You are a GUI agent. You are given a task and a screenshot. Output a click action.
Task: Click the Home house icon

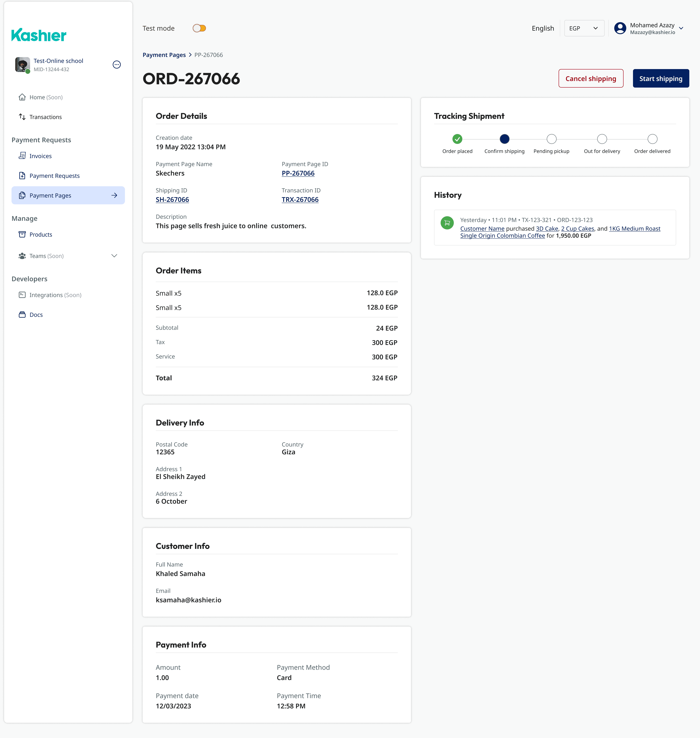click(22, 97)
